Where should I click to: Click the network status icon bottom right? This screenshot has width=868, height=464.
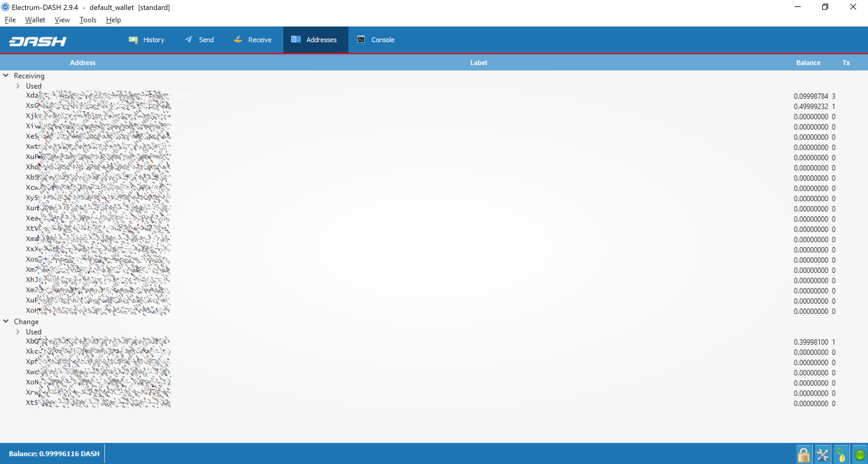click(x=859, y=454)
